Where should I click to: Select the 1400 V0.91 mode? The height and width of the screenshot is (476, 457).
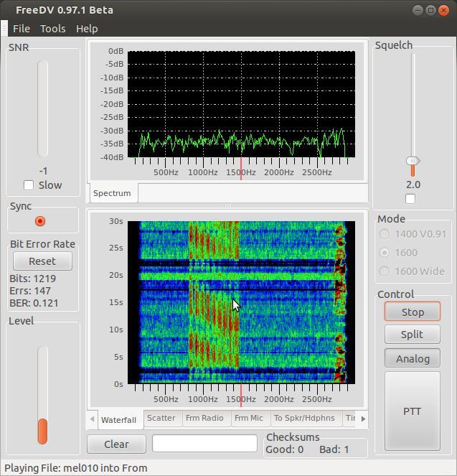(x=385, y=234)
